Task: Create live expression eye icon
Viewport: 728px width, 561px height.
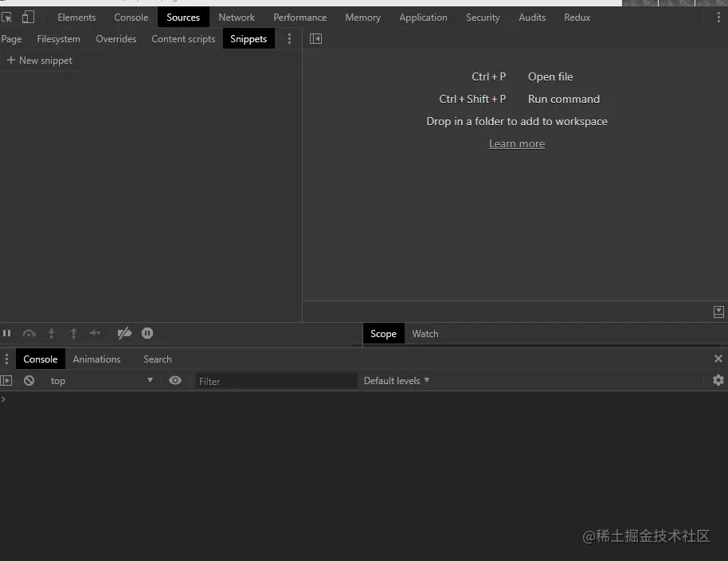Action: [x=175, y=381]
